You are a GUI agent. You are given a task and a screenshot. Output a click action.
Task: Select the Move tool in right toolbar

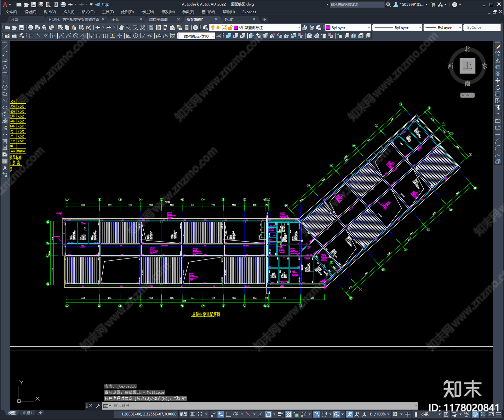pyautogui.click(x=498, y=81)
